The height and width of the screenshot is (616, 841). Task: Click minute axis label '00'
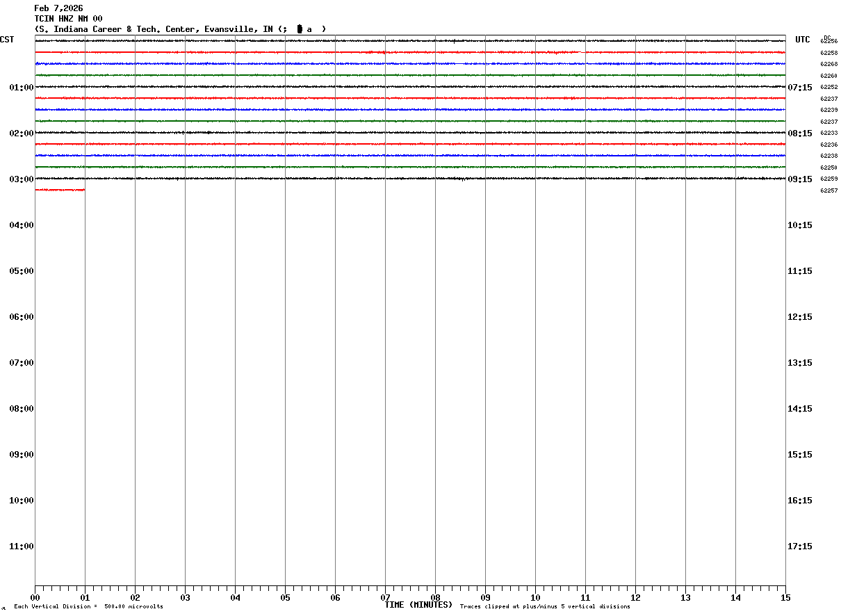point(35,598)
